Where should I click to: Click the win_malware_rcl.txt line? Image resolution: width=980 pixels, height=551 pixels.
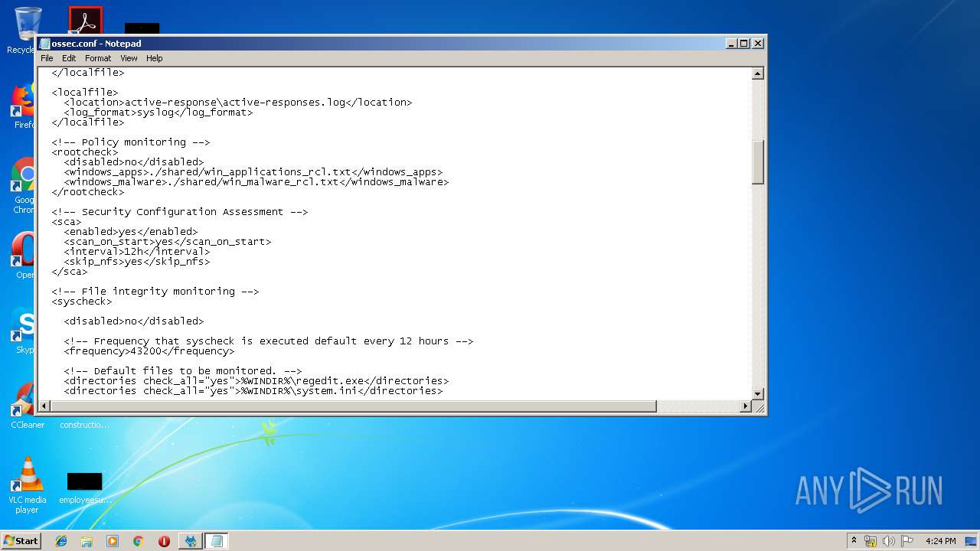click(256, 182)
